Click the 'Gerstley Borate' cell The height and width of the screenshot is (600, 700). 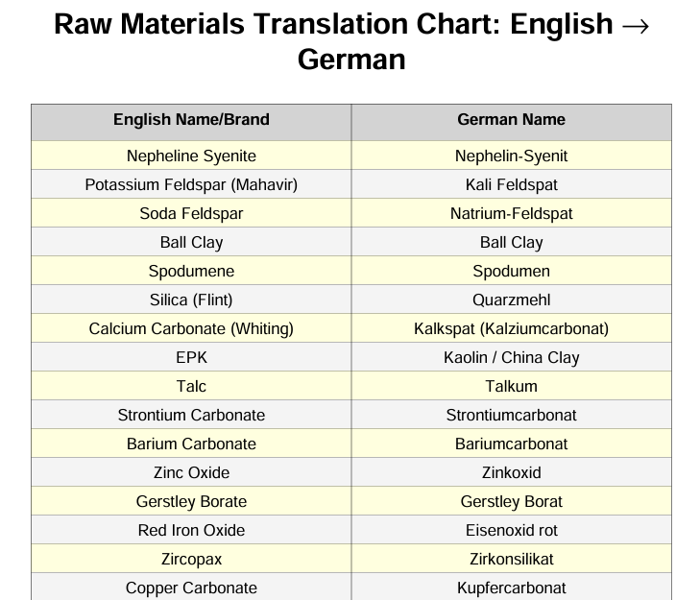click(191, 501)
